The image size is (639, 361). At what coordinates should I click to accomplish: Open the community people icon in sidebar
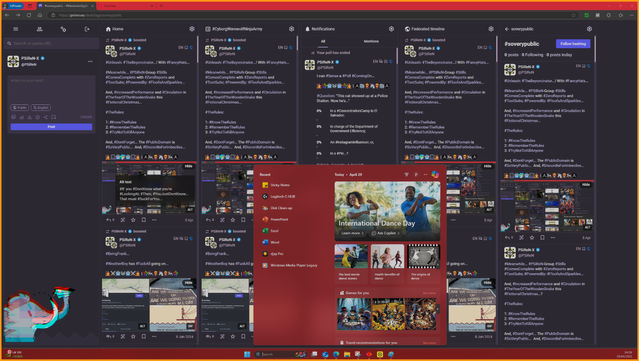pos(40,29)
